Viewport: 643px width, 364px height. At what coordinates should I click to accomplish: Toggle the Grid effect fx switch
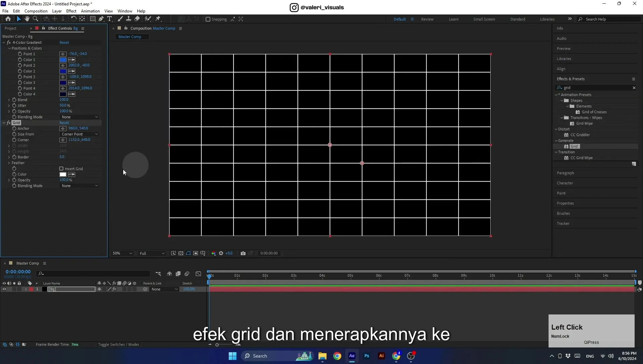click(x=9, y=123)
